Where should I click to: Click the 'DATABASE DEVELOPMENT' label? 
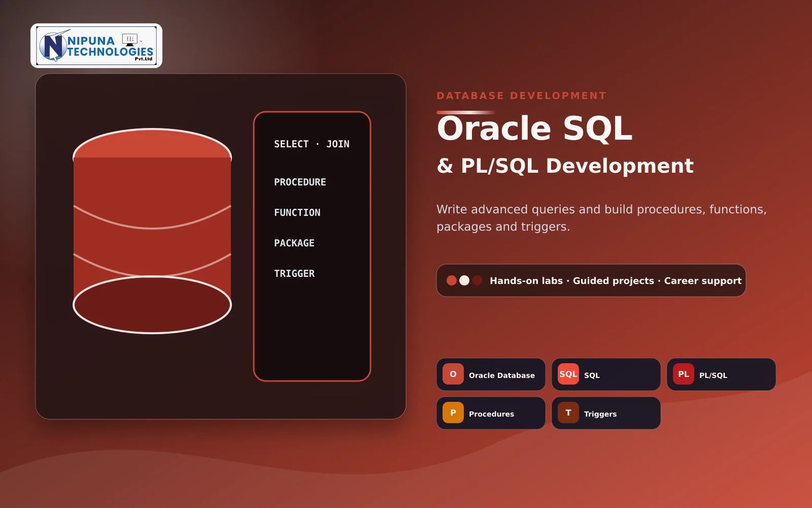(x=521, y=96)
